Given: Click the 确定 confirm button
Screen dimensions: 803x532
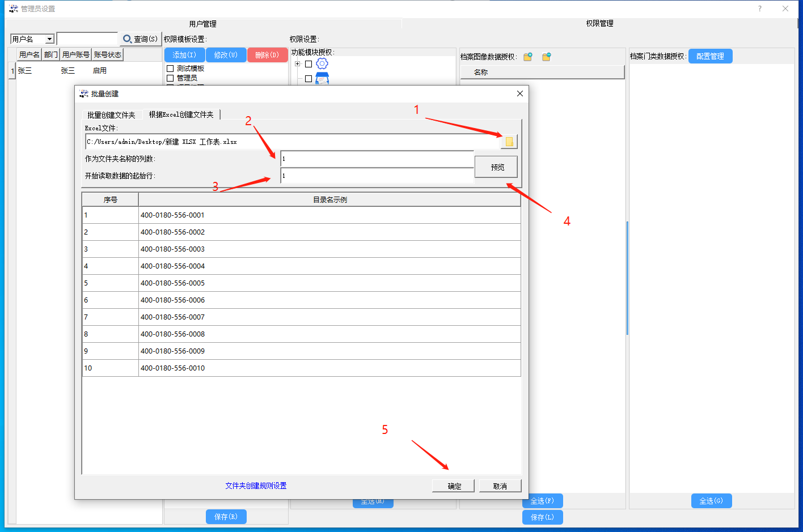Looking at the screenshot, I should 454,486.
